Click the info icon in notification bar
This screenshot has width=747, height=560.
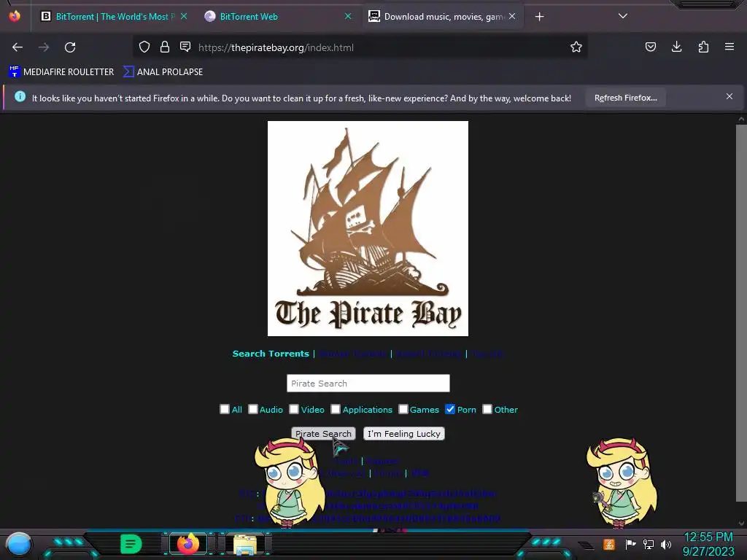click(20, 97)
